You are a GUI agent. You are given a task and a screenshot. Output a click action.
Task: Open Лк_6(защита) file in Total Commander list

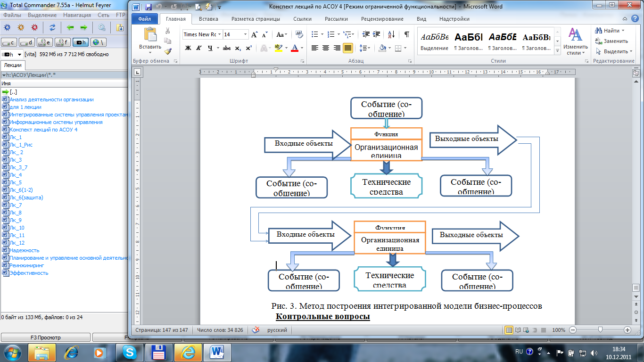click(26, 197)
